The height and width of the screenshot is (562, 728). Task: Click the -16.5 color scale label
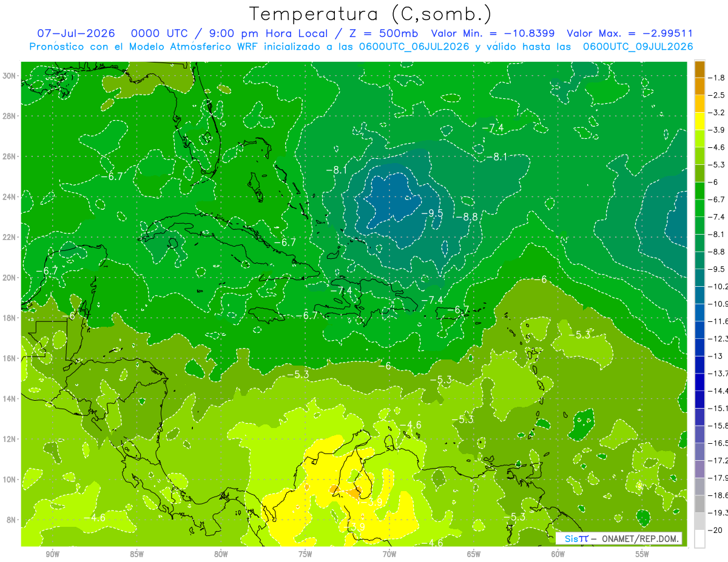click(717, 443)
